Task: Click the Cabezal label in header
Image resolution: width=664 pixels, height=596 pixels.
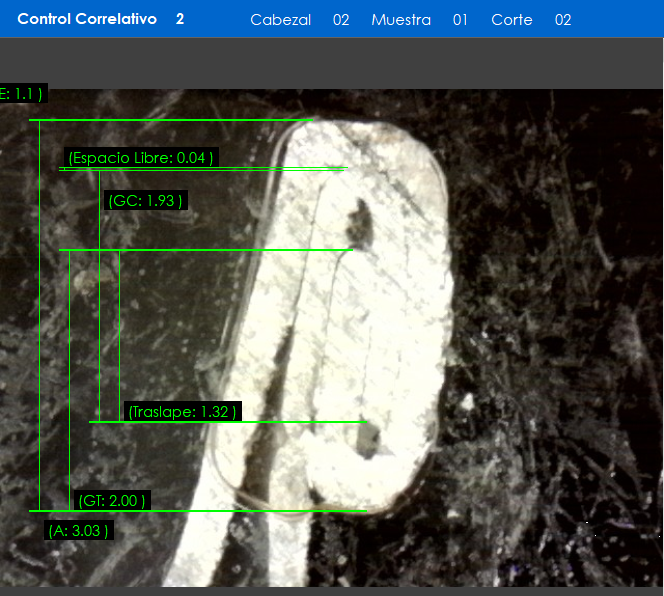Action: click(280, 20)
